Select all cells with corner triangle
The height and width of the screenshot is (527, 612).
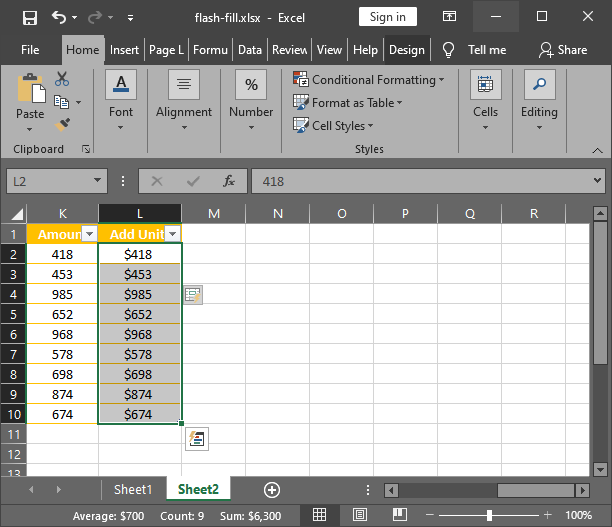(17, 214)
